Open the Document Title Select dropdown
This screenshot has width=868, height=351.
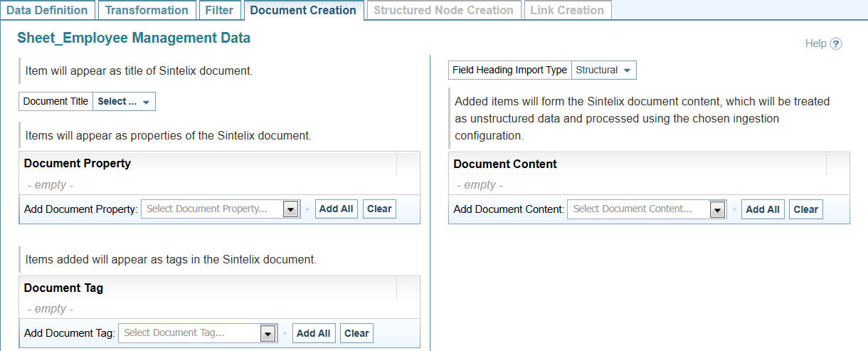(124, 102)
